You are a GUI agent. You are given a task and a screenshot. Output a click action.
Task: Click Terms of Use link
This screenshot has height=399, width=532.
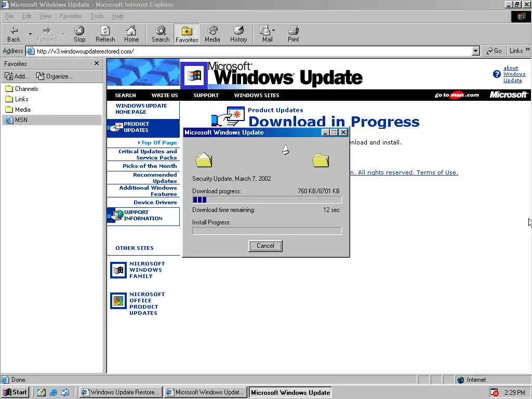[437, 172]
